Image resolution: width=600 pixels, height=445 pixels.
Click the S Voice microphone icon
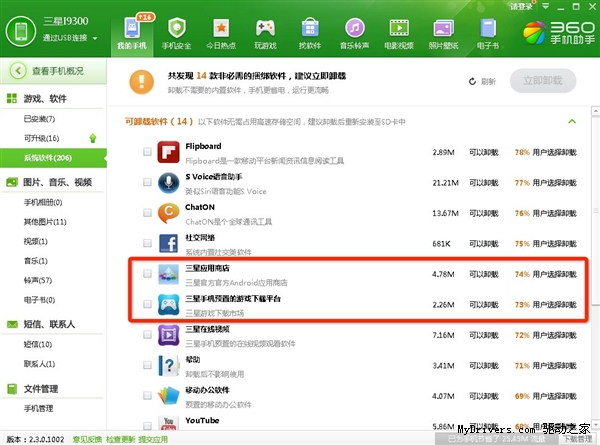pyautogui.click(x=168, y=183)
